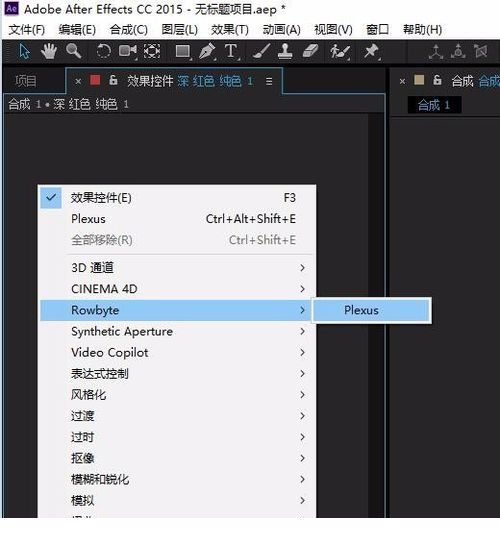Expand the 3D 通道 submenu
Screen dimensions: 500x538
pyautogui.click(x=177, y=268)
